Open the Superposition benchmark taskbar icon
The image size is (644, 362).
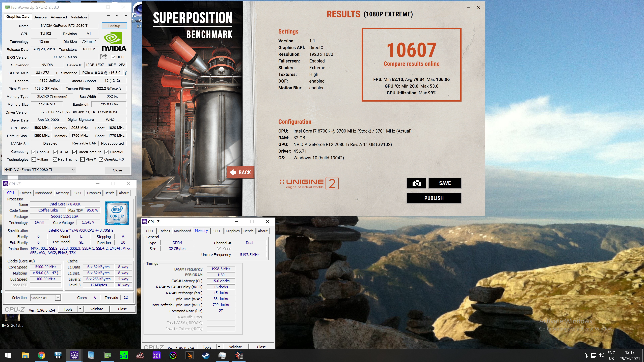239,355
